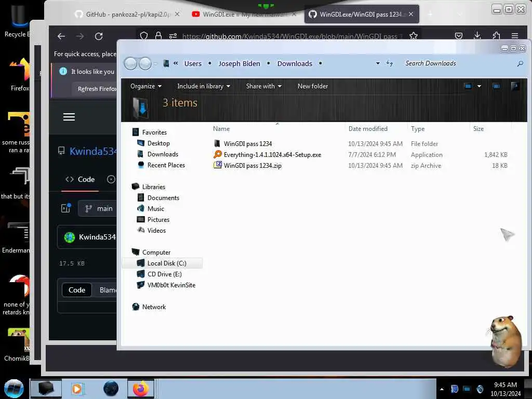Click Downloads in the breadcrumb path
This screenshot has width=532, height=399.
pyautogui.click(x=295, y=63)
